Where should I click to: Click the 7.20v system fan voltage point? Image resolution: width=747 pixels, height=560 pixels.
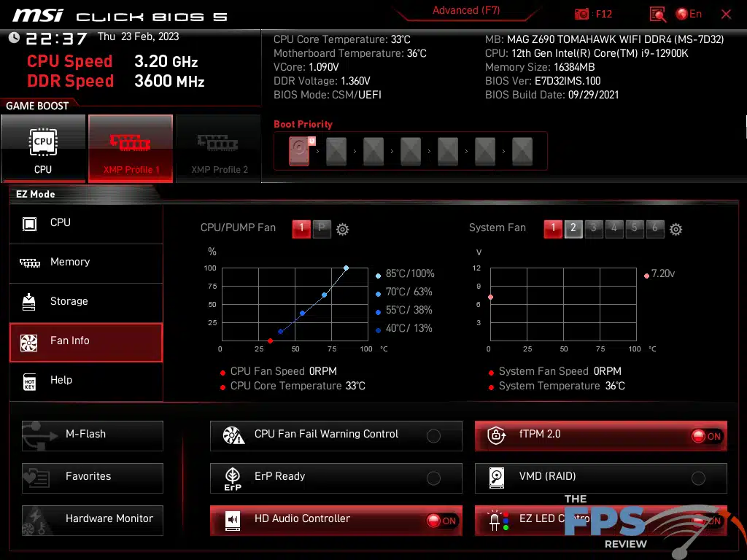(x=491, y=297)
